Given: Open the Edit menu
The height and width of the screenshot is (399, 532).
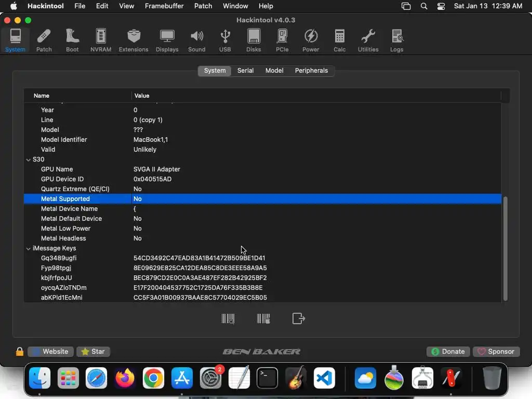Looking at the screenshot, I should pyautogui.click(x=102, y=6).
